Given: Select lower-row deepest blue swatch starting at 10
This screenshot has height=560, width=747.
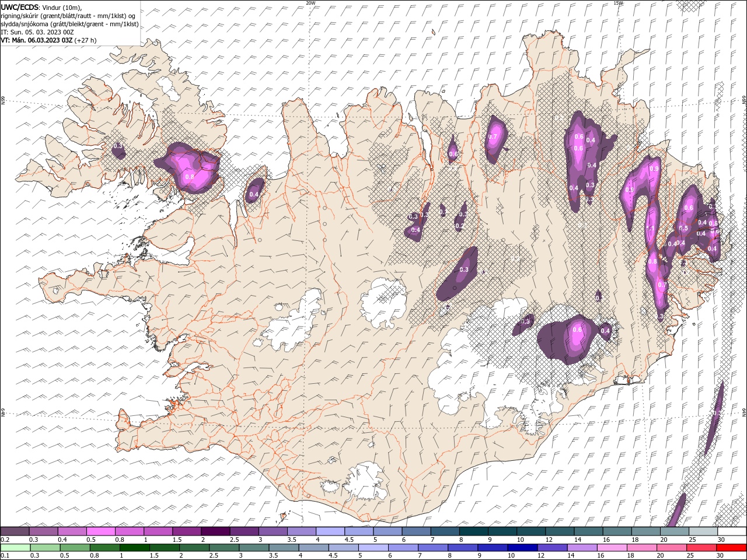Looking at the screenshot, I should [x=522, y=548].
